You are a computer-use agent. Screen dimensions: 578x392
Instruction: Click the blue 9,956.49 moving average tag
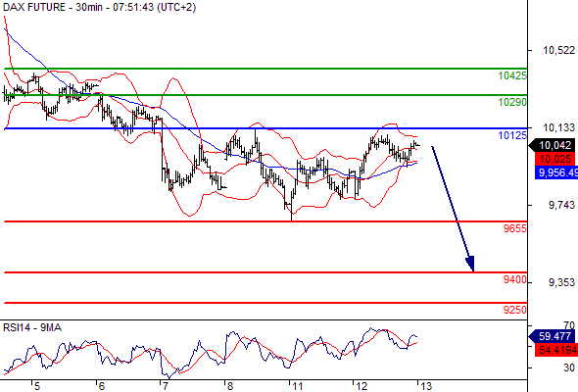pos(556,172)
